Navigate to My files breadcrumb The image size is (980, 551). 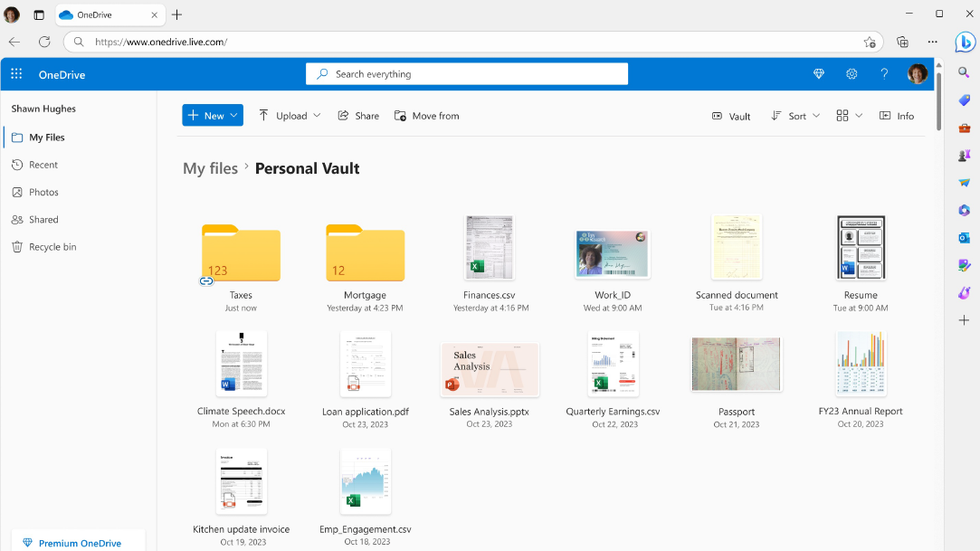click(x=210, y=168)
